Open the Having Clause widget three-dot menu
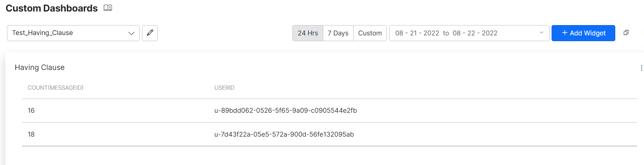The width and height of the screenshot is (644, 165). pos(641,68)
